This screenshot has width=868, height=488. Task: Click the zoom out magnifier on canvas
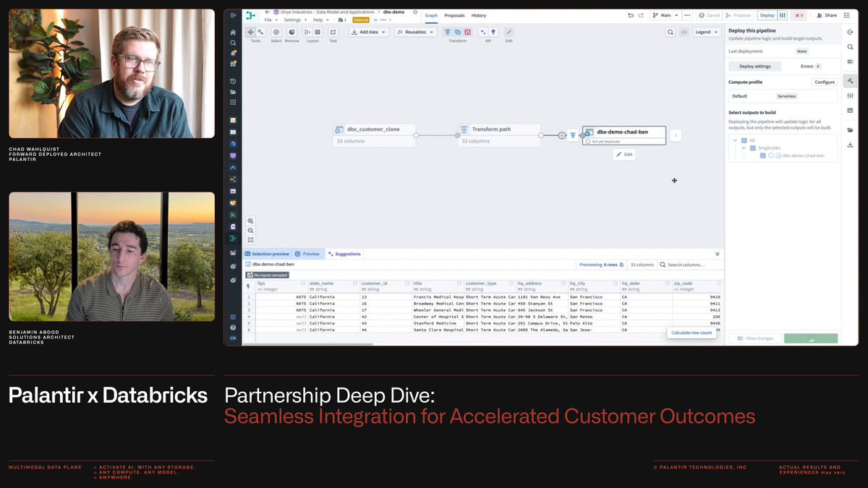click(x=250, y=231)
